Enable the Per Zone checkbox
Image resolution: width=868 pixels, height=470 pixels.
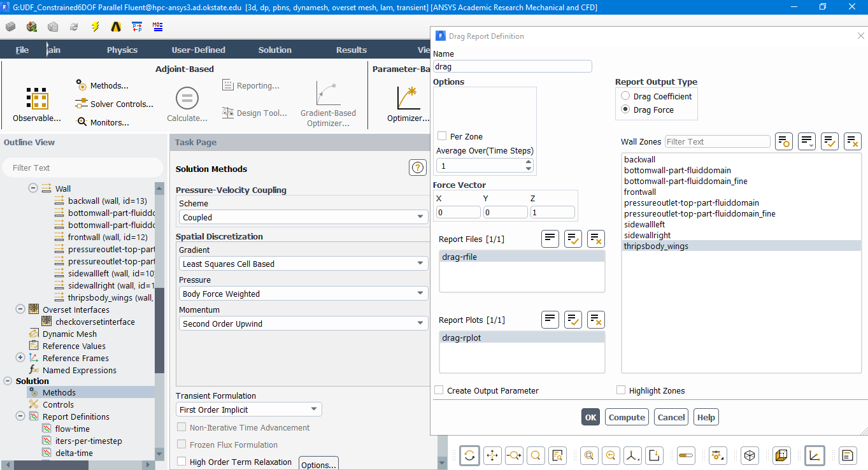point(442,136)
